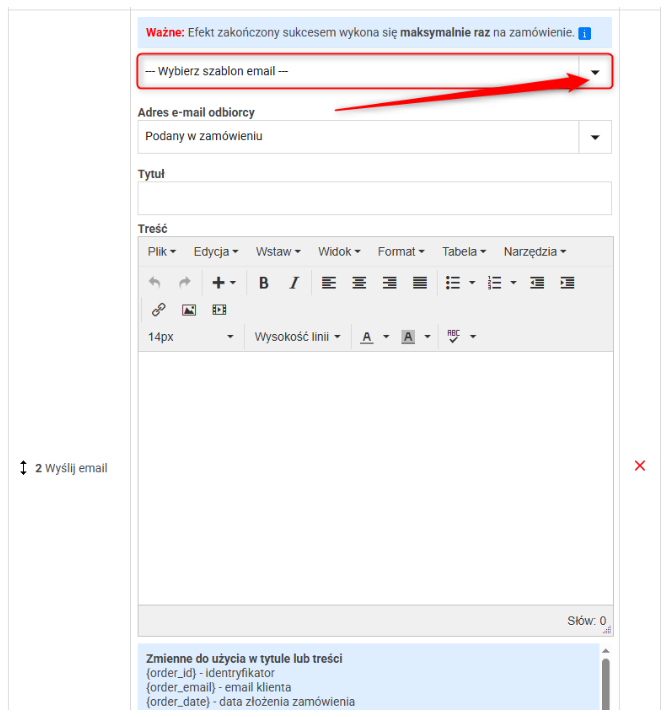This screenshot has height=717, width=666.
Task: Click the undo arrow icon
Action: [155, 283]
